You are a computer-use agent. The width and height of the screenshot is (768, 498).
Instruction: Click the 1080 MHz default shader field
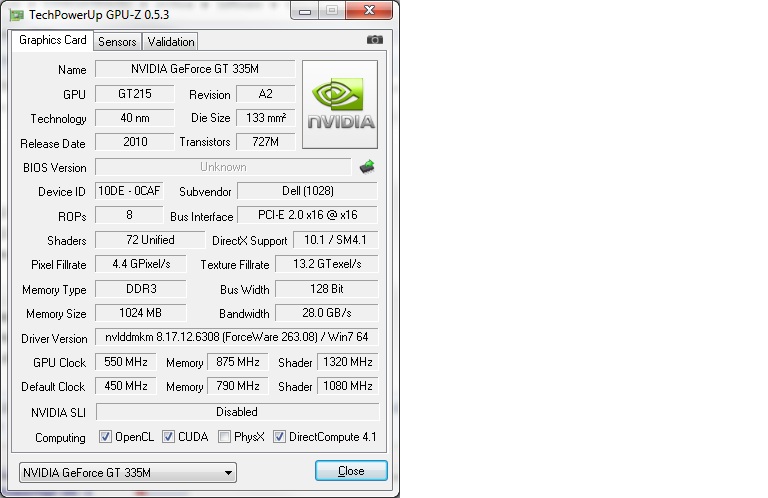pyautogui.click(x=348, y=386)
